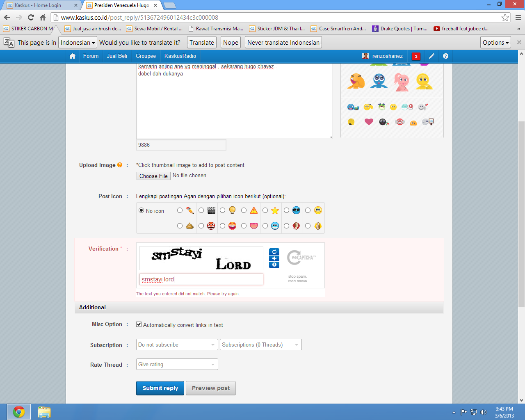Click inside the reply message text area
This screenshot has height=420, width=525.
234,101
